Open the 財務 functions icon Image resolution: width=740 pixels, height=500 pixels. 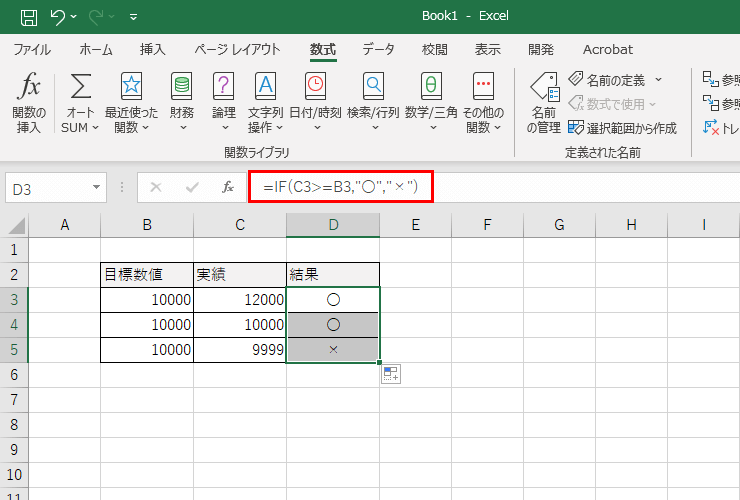[x=182, y=86]
